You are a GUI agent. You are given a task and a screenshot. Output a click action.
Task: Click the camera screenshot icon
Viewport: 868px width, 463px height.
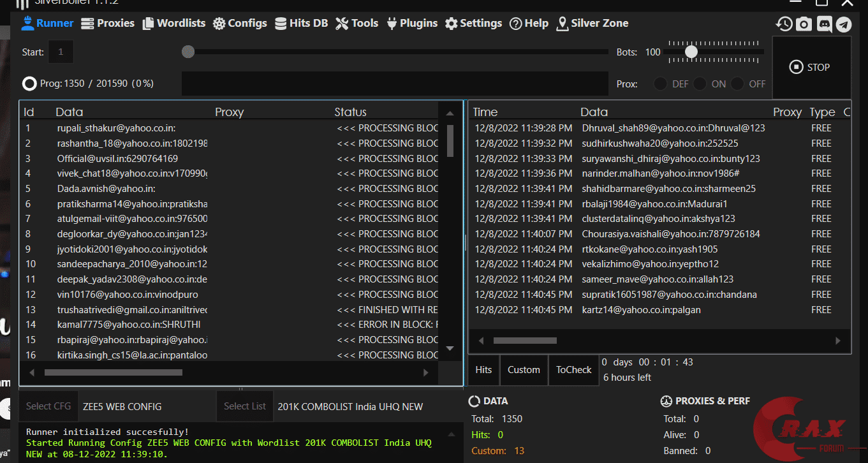tap(804, 24)
